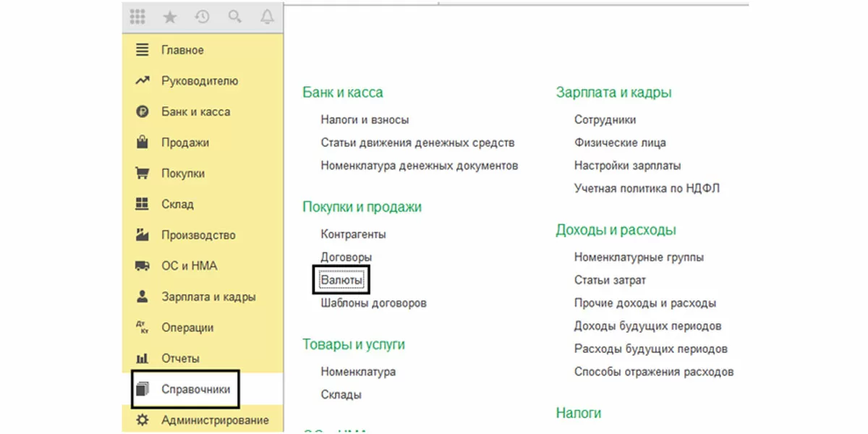
Task: Open the Контрагенты directory
Action: pos(353,234)
